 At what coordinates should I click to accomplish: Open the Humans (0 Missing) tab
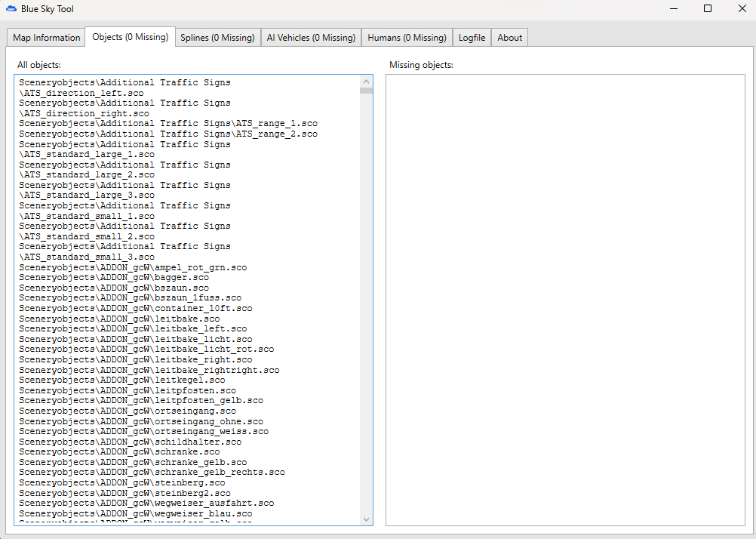(x=407, y=38)
